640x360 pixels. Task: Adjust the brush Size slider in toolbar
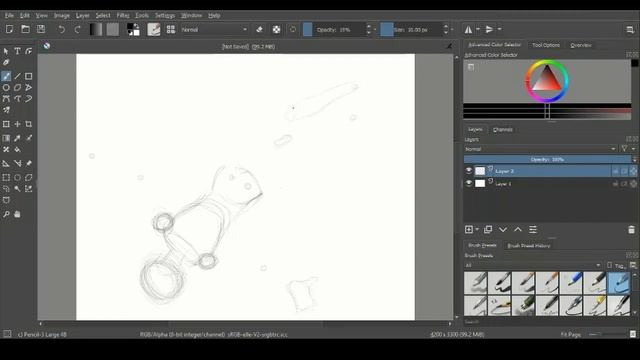(411, 29)
